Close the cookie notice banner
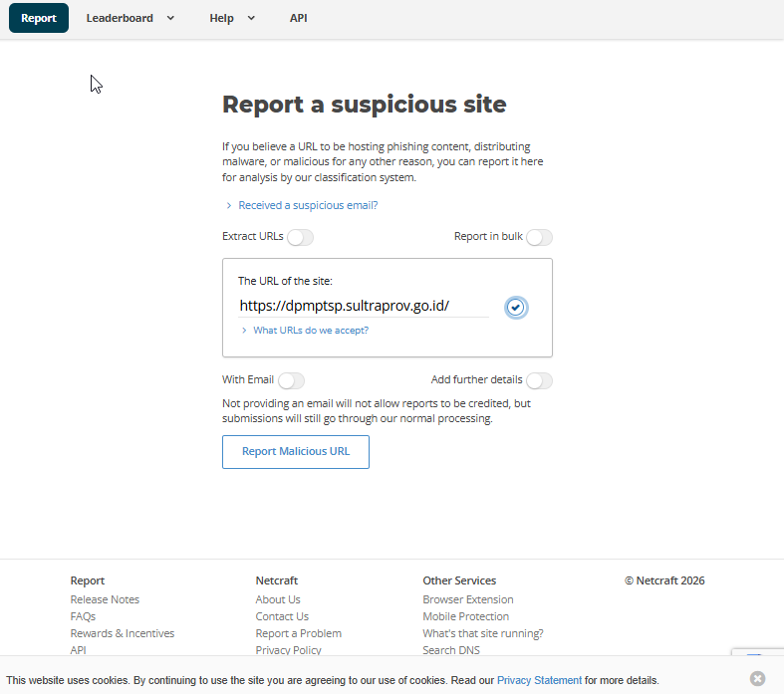784x694 pixels. pyautogui.click(x=757, y=678)
